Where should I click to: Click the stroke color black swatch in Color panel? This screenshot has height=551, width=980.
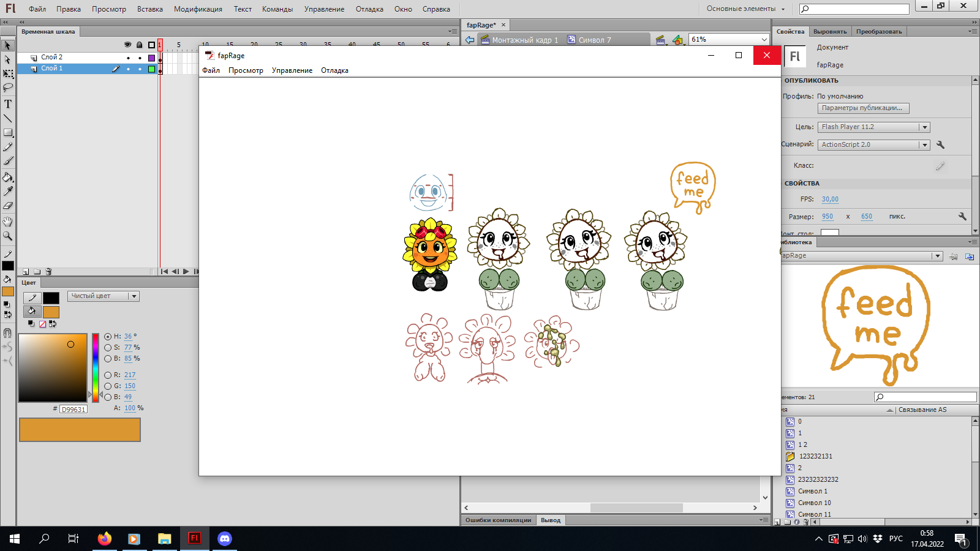coord(51,298)
